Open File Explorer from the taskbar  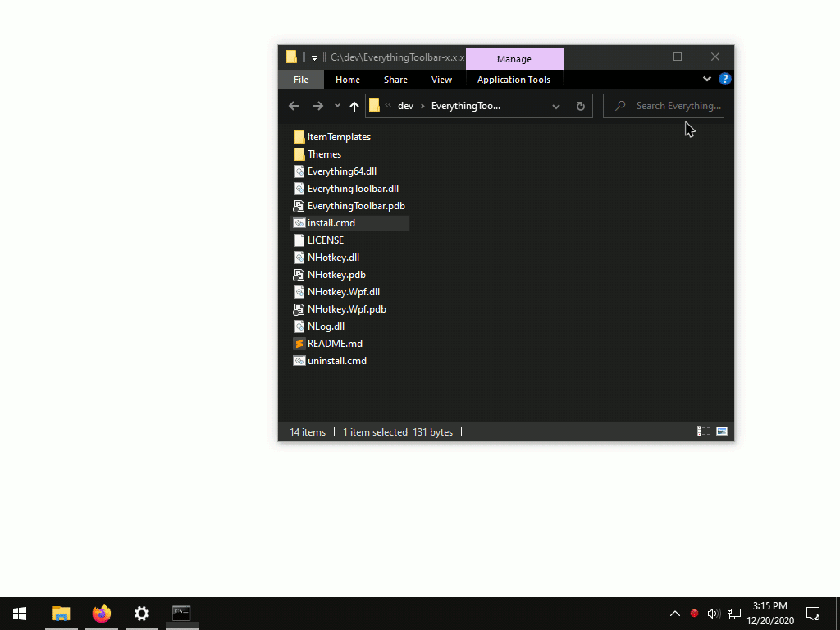(61, 614)
